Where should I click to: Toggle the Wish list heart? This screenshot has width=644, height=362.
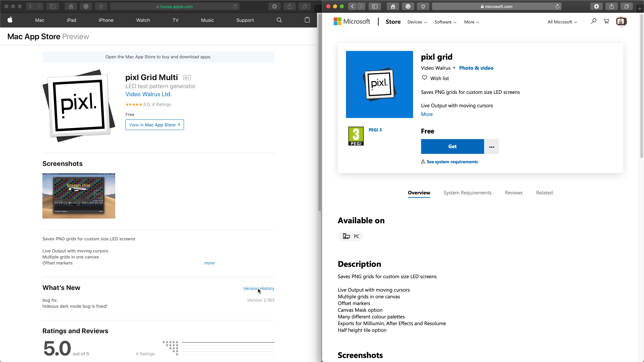pos(424,78)
